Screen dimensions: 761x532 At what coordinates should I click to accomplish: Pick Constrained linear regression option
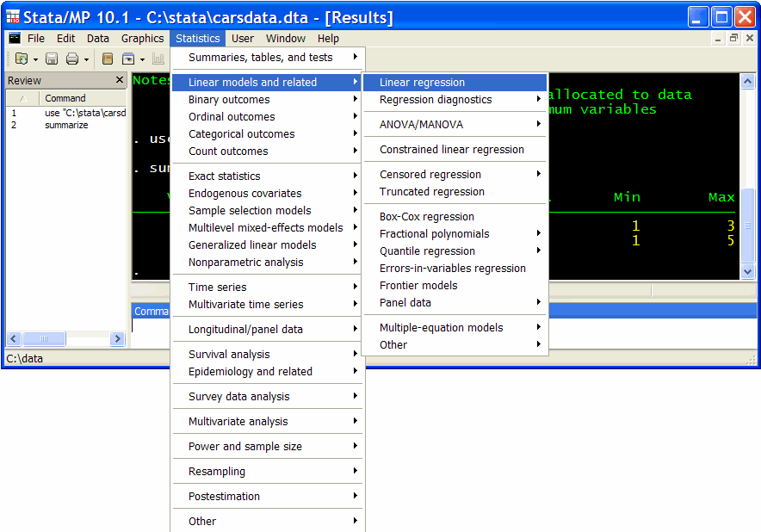[452, 150]
